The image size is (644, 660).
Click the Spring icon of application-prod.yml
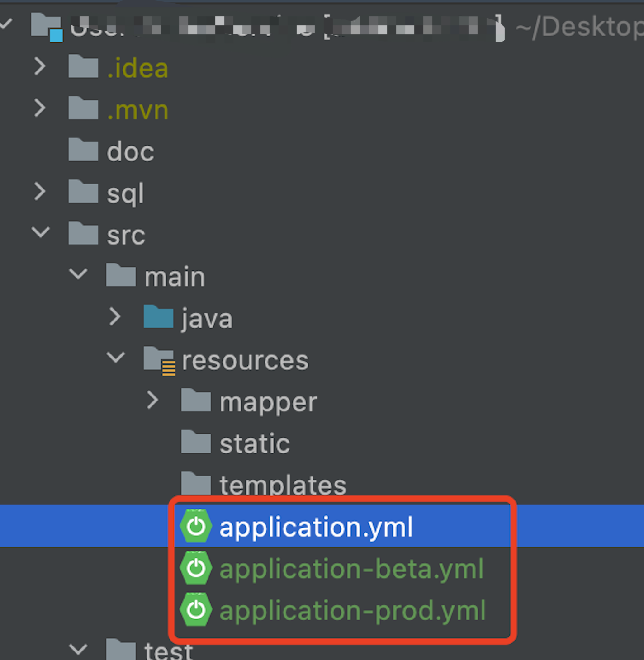(196, 609)
